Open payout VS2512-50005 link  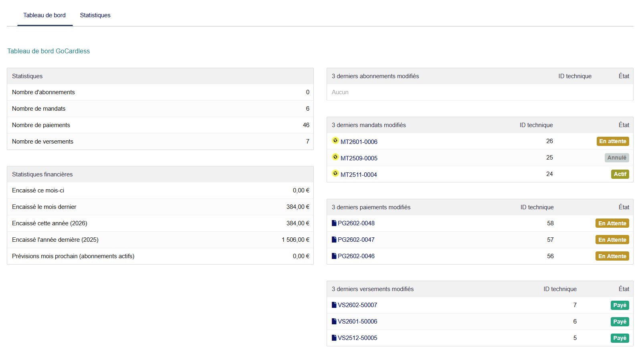click(x=357, y=338)
